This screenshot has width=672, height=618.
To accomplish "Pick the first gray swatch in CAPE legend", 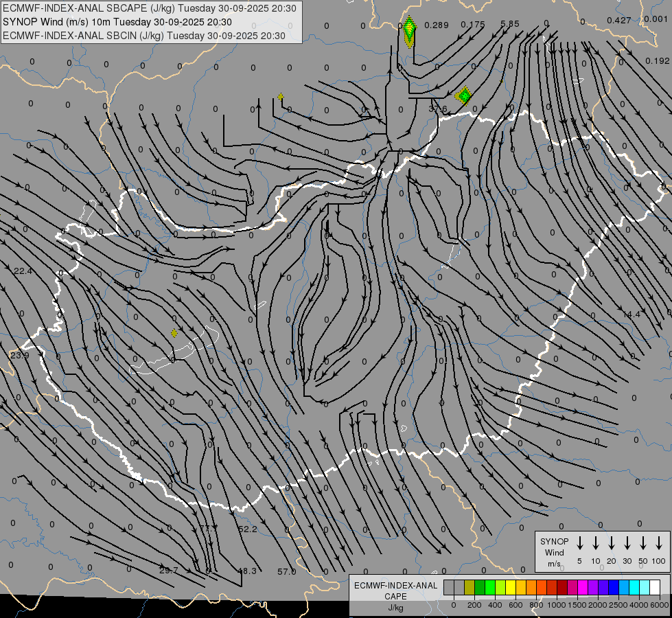I will point(449,588).
